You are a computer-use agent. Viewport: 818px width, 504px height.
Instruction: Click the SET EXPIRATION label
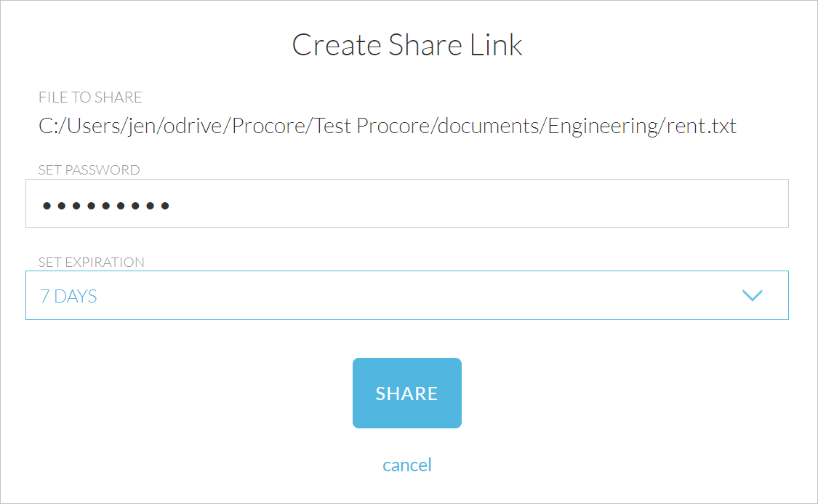(x=90, y=262)
